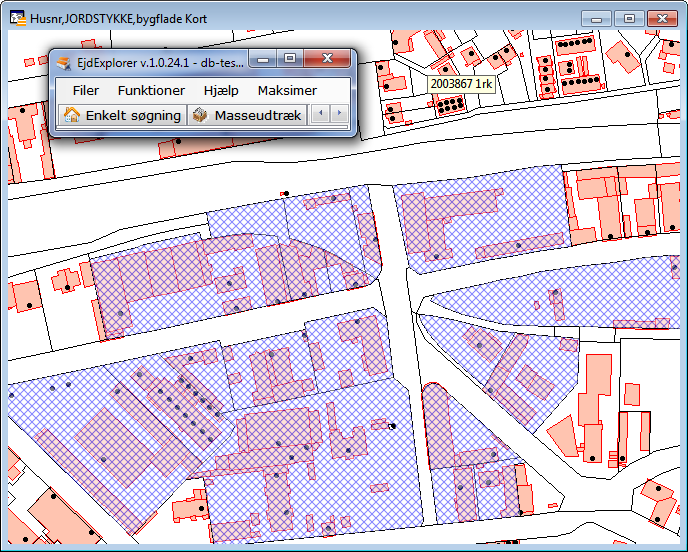
Task: Maximize the EjdExplorer window
Action: (290, 60)
